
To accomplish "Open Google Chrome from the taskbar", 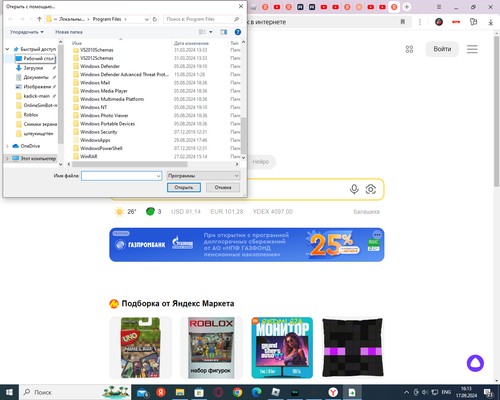I will [237, 392].
